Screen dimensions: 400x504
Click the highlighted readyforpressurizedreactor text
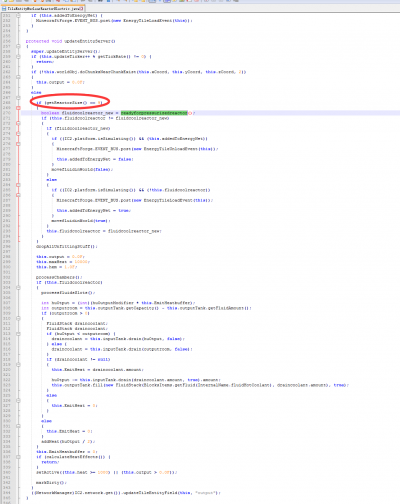point(154,113)
